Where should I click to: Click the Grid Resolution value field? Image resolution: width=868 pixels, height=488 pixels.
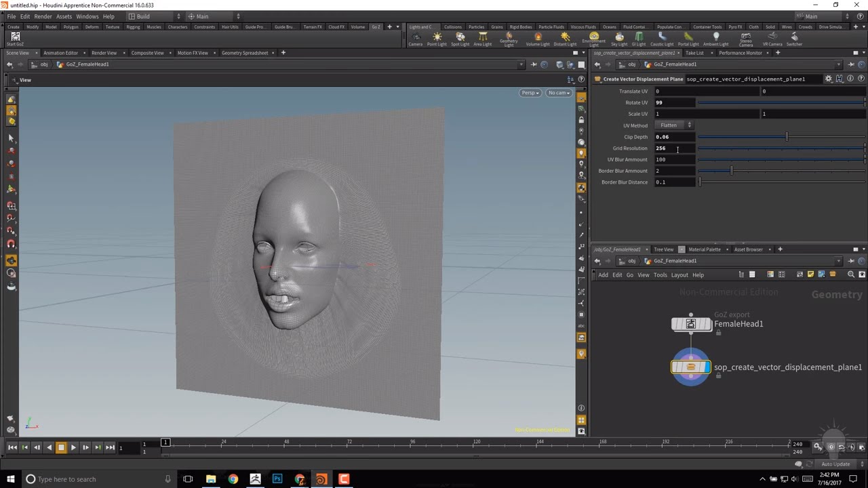coord(675,148)
